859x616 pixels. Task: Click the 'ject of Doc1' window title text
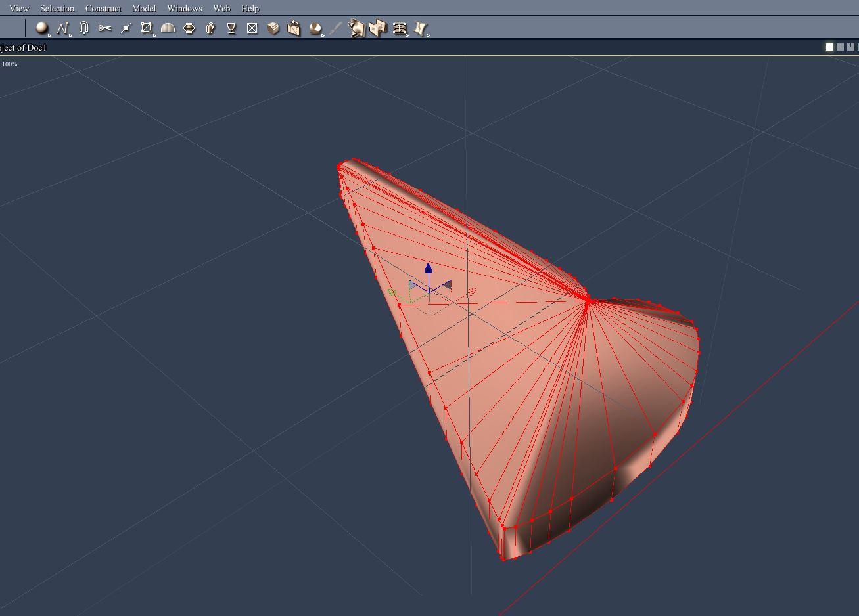pos(23,47)
